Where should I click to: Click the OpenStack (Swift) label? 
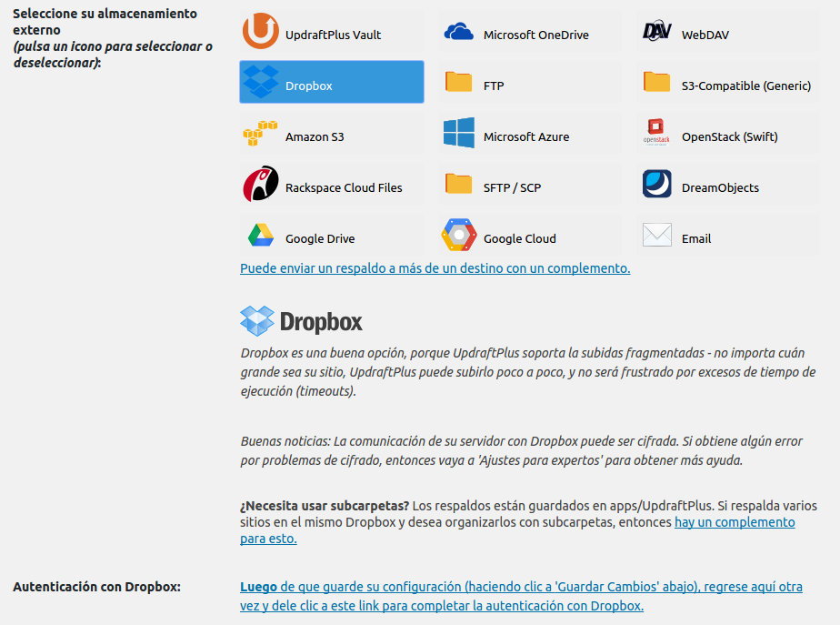(730, 136)
